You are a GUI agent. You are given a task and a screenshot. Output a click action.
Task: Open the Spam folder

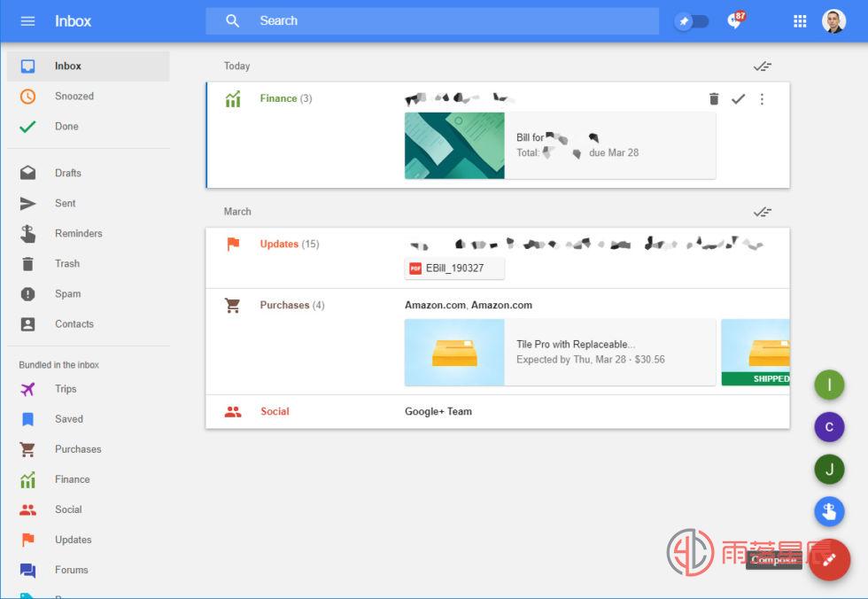click(x=89, y=294)
